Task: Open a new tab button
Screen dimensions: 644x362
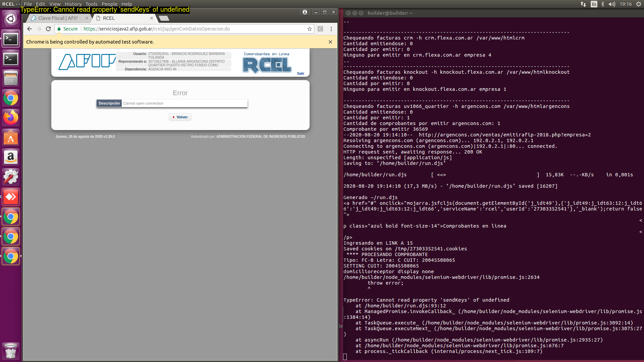Action: pyautogui.click(x=164, y=18)
